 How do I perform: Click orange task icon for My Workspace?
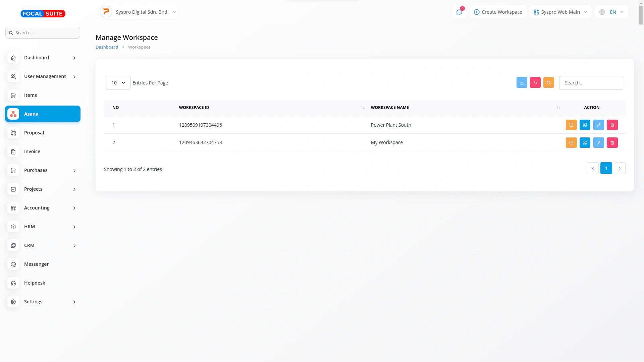click(x=571, y=142)
